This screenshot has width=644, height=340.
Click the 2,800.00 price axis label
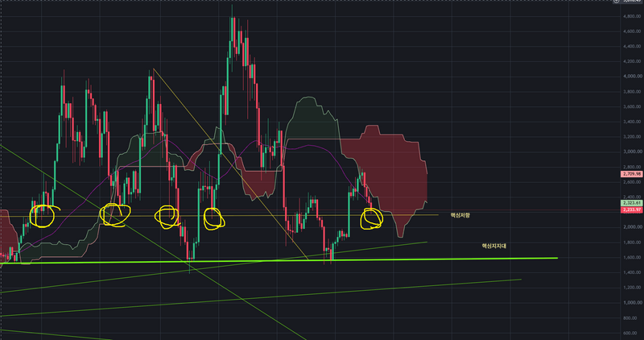click(633, 167)
